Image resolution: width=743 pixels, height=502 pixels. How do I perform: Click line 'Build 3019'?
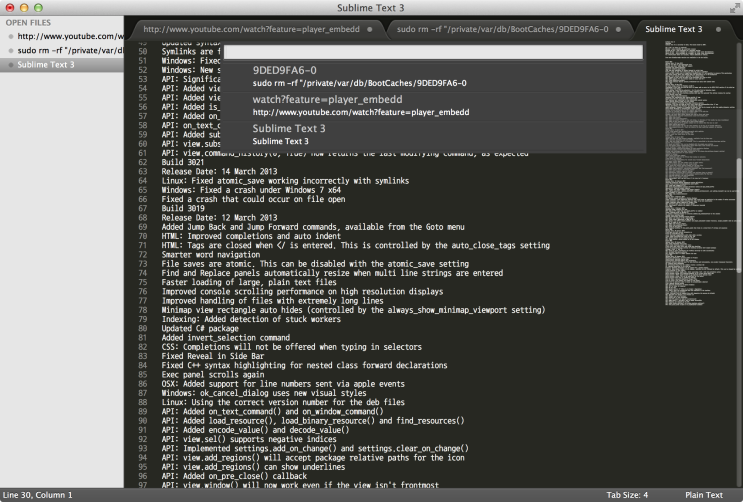click(x=183, y=209)
